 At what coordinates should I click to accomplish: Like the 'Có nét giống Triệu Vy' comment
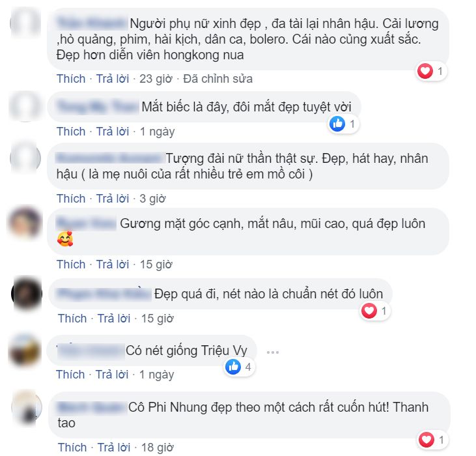coord(70,375)
